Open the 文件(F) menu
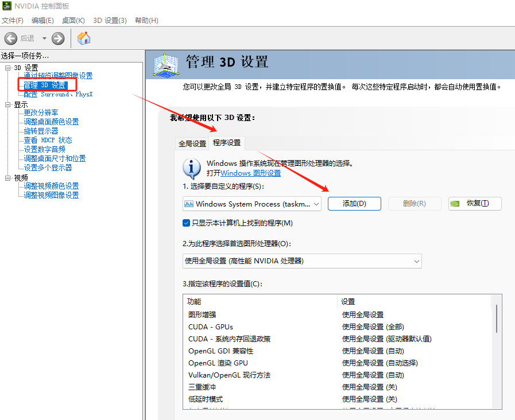Image resolution: width=515 pixels, height=420 pixels. (13, 20)
